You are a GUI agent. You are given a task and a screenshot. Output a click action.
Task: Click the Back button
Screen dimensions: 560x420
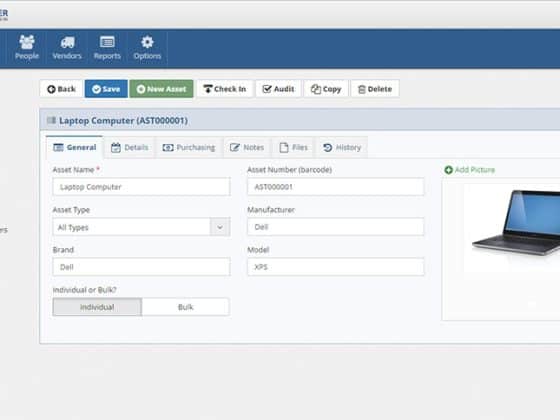pyautogui.click(x=61, y=89)
